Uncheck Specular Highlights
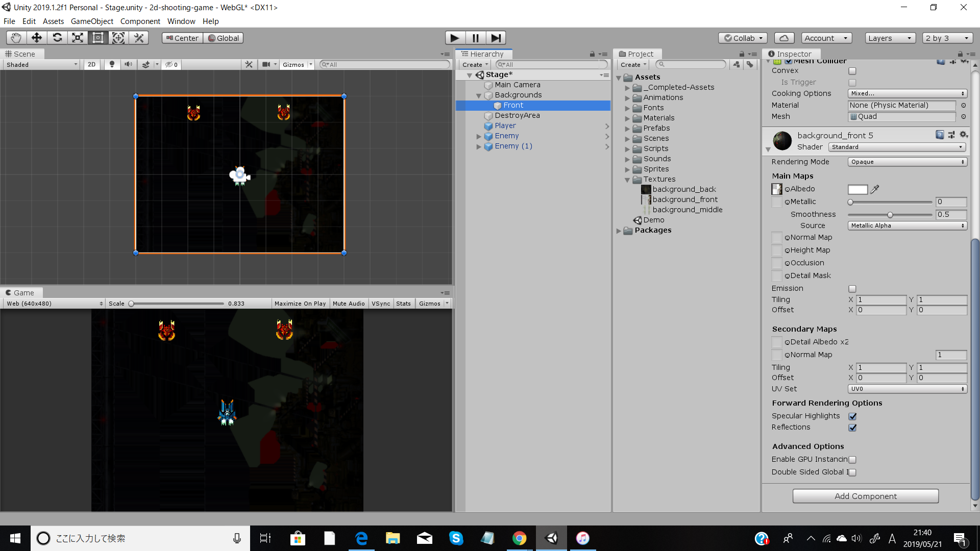 point(852,416)
